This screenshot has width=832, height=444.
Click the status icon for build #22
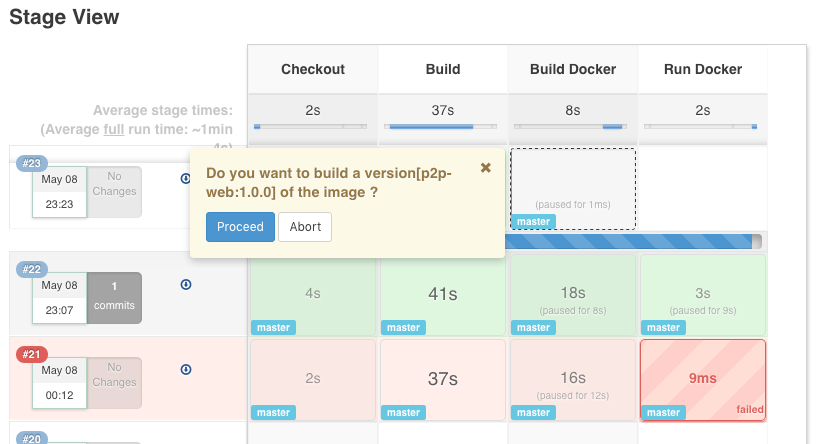pyautogui.click(x=186, y=285)
